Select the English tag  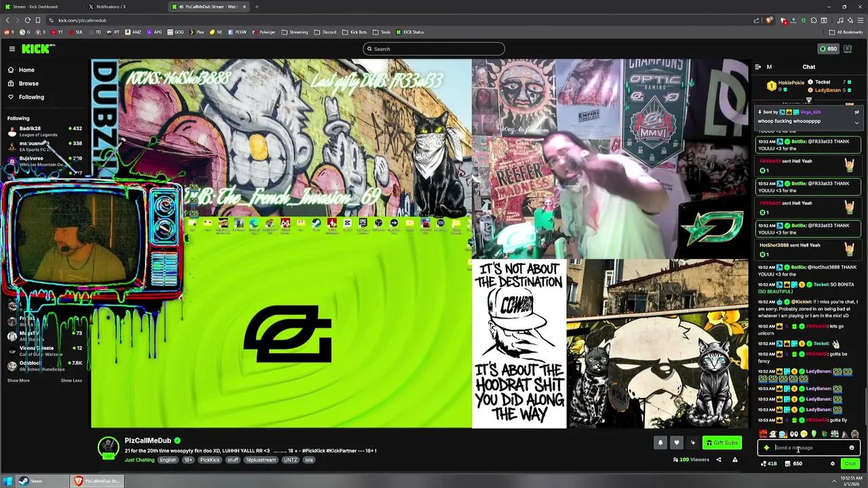(x=167, y=460)
